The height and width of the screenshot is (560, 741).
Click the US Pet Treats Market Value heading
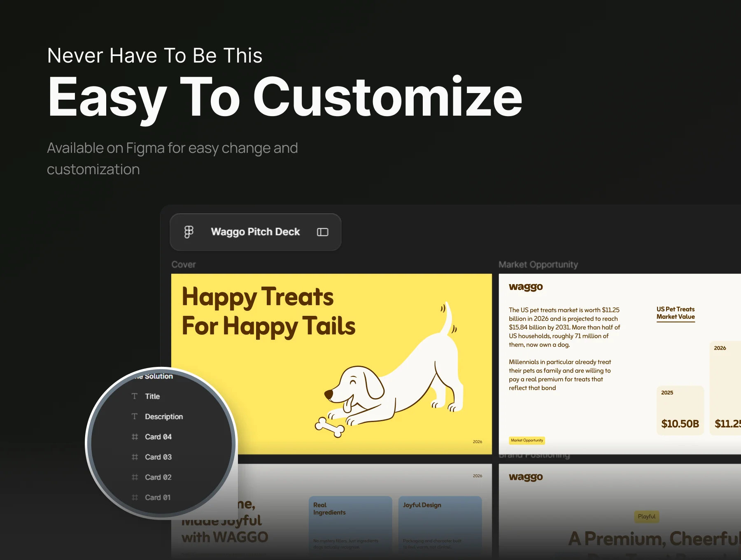tap(676, 313)
